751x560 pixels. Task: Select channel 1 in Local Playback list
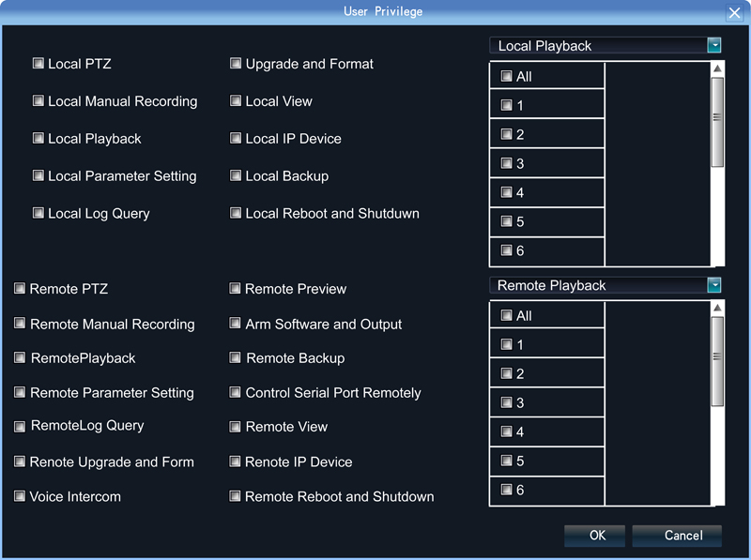[506, 105]
